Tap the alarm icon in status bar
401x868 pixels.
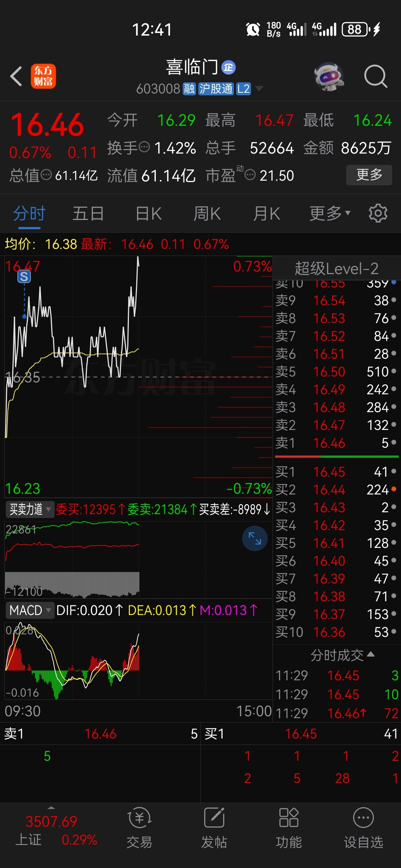click(253, 29)
